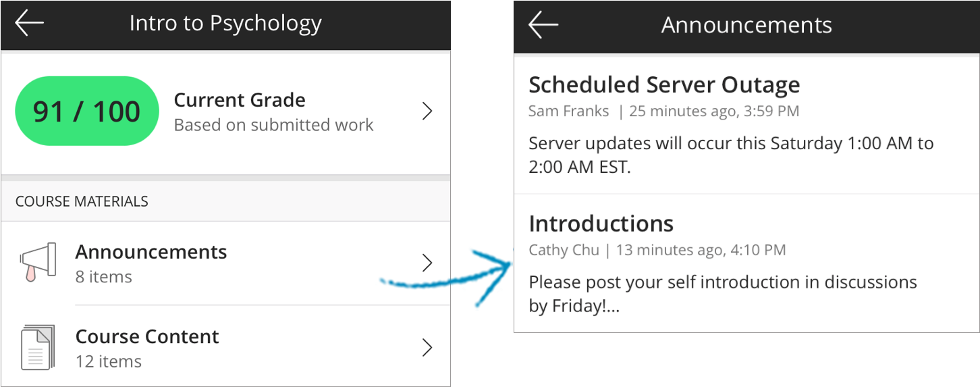Screen dimensions: 980x387
Task: Tap the Sam Franks author line
Action: (663, 111)
